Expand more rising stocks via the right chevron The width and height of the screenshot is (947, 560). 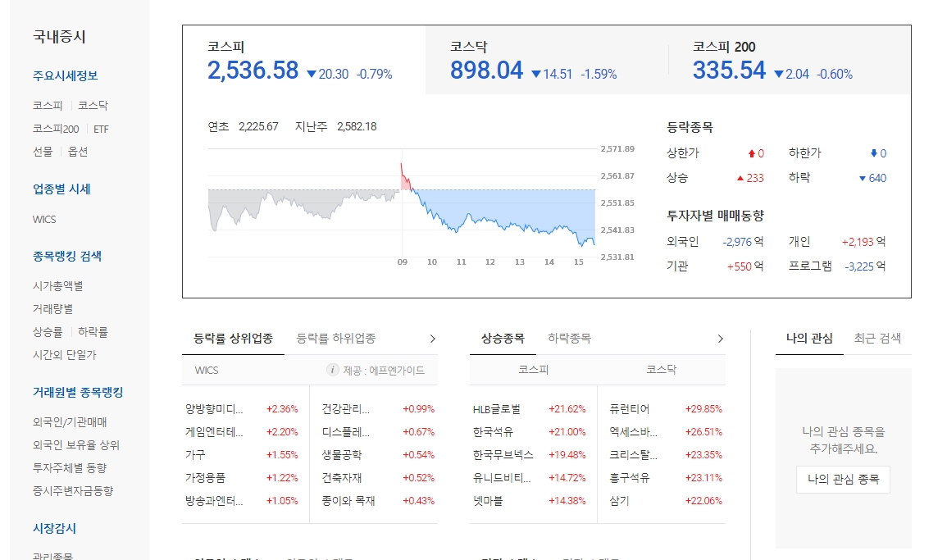click(721, 338)
